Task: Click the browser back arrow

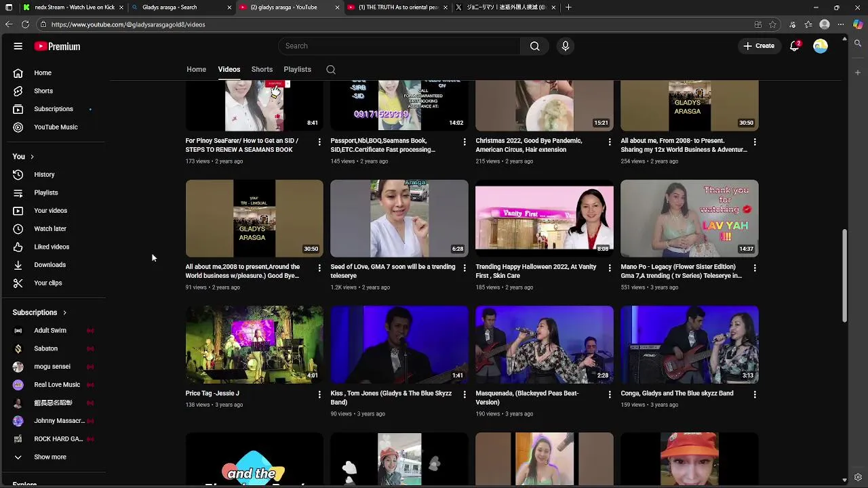Action: click(x=8, y=24)
